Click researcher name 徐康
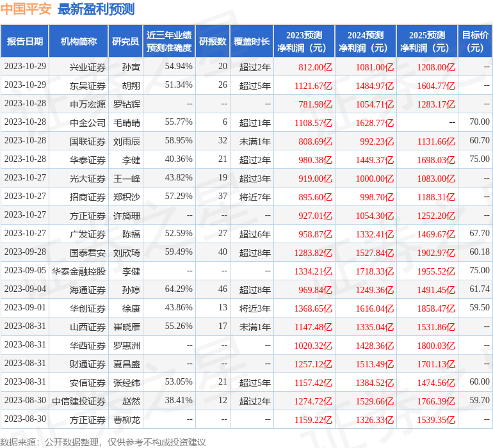 click(131, 308)
